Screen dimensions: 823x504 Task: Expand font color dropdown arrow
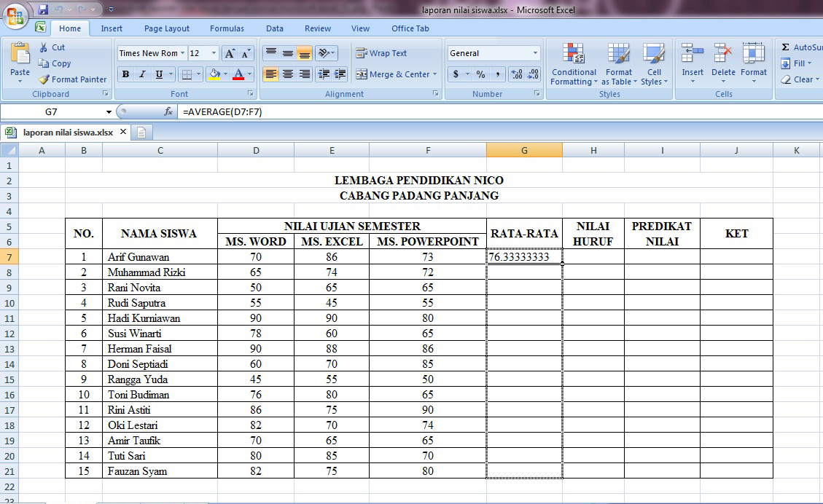pos(249,74)
